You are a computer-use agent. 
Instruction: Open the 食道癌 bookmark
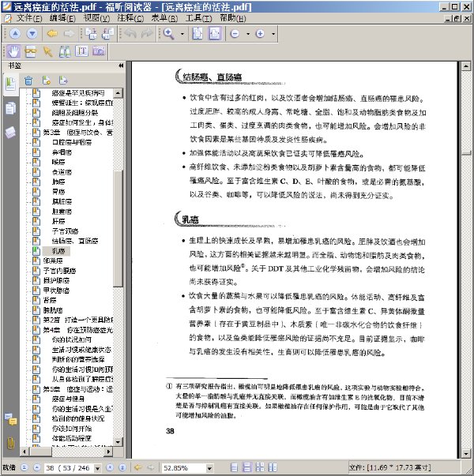point(62,172)
